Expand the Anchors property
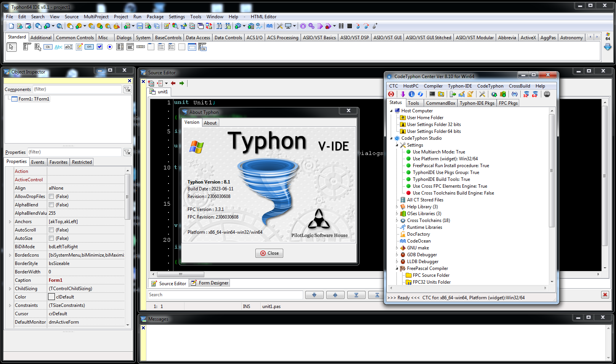 pyautogui.click(x=10, y=222)
